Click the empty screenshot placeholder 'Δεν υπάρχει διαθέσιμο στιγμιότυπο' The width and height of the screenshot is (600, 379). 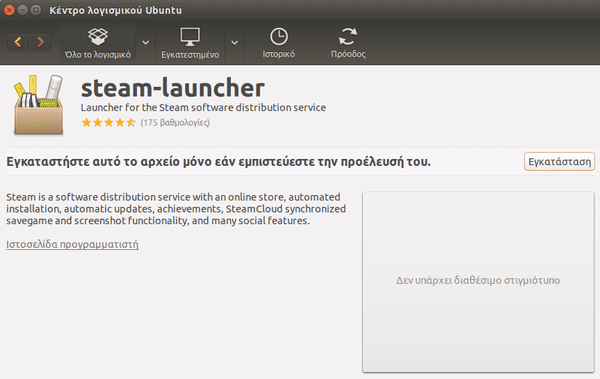pos(478,281)
